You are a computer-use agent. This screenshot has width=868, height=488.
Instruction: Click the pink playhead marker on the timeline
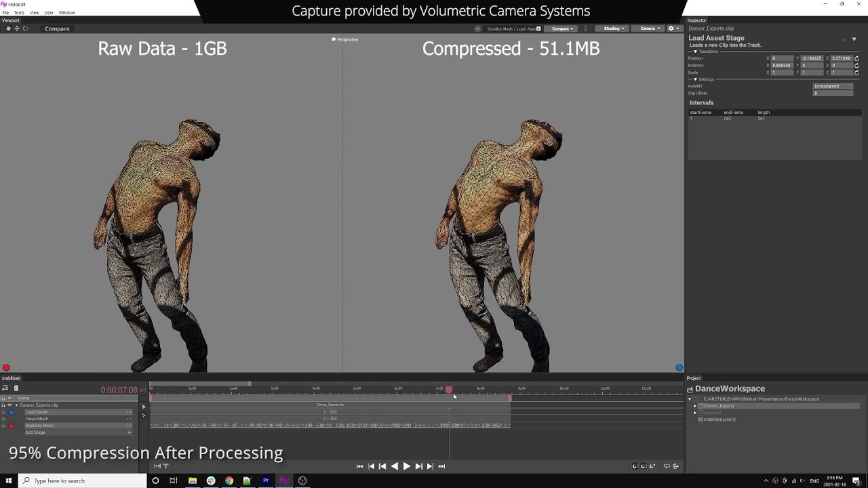449,390
